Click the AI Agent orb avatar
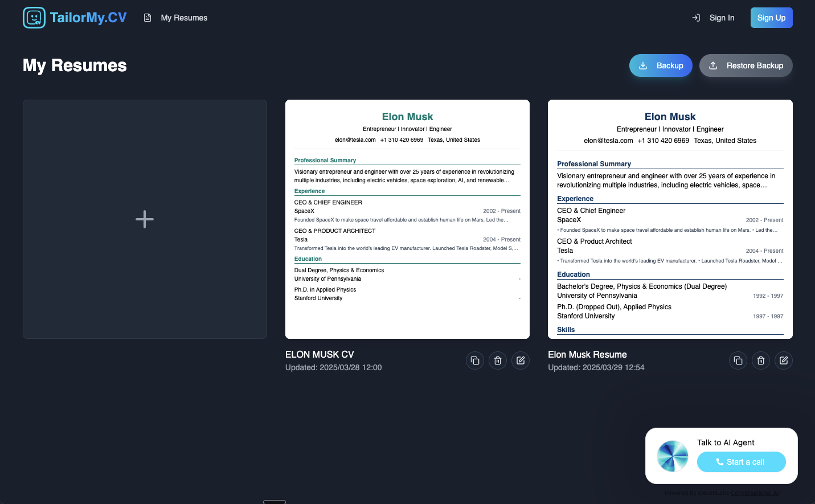The height and width of the screenshot is (504, 815). (673, 456)
